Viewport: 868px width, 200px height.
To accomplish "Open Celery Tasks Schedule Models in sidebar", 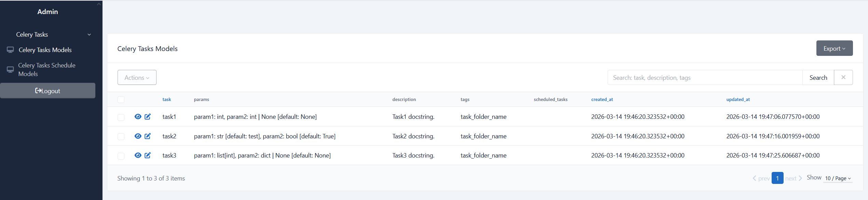I will click(x=47, y=70).
